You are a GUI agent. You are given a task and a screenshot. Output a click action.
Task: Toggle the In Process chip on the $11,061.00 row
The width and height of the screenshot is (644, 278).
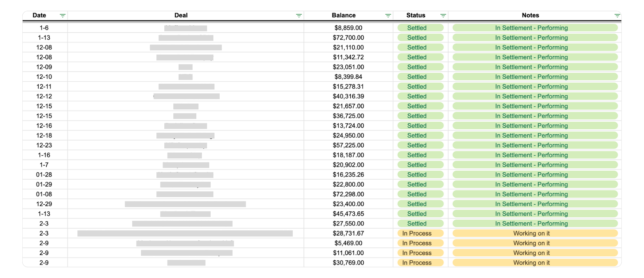[x=420, y=253]
